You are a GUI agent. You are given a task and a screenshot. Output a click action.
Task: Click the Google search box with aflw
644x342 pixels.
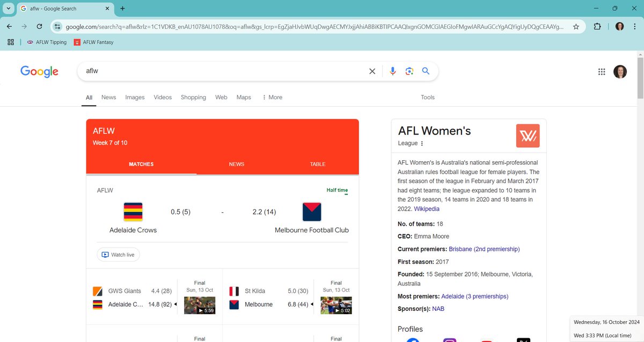[x=223, y=71]
